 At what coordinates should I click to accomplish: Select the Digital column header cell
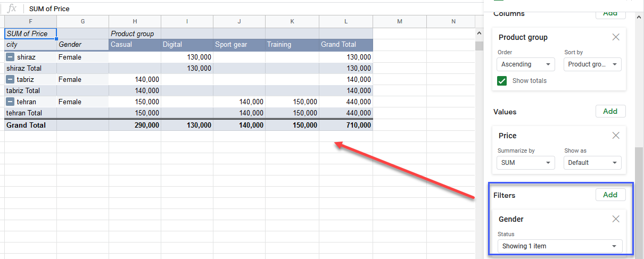[x=187, y=45]
